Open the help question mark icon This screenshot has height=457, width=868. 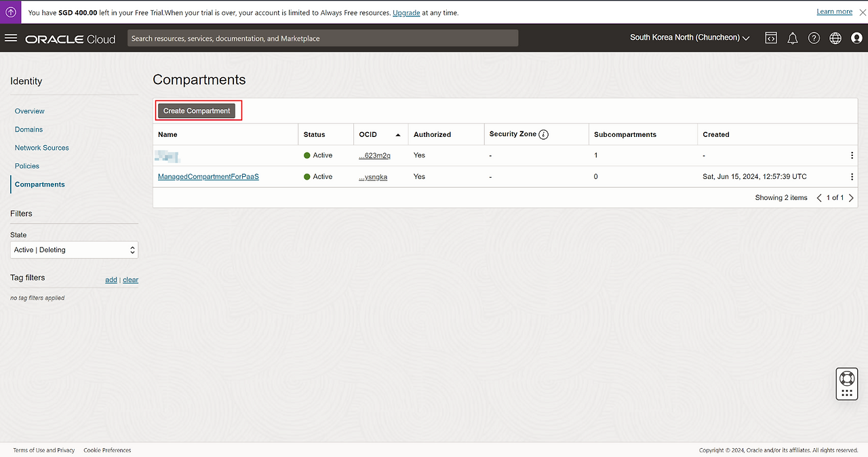[x=814, y=39]
